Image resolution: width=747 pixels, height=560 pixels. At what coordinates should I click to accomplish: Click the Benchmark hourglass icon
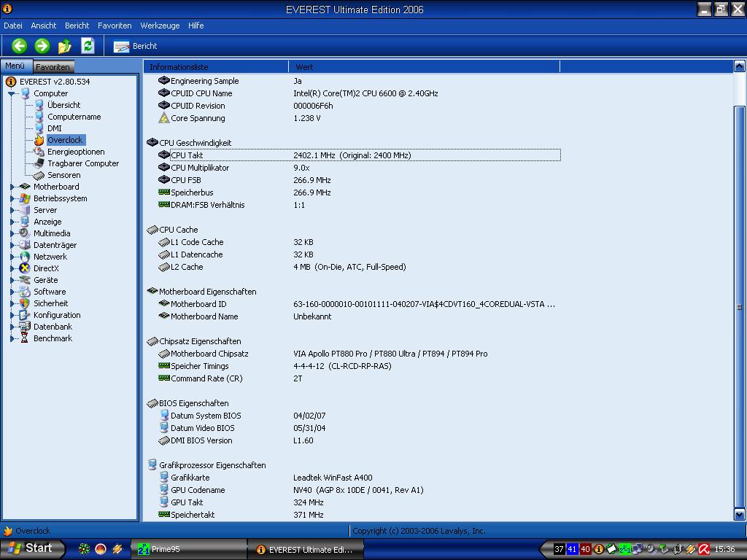[x=25, y=338]
